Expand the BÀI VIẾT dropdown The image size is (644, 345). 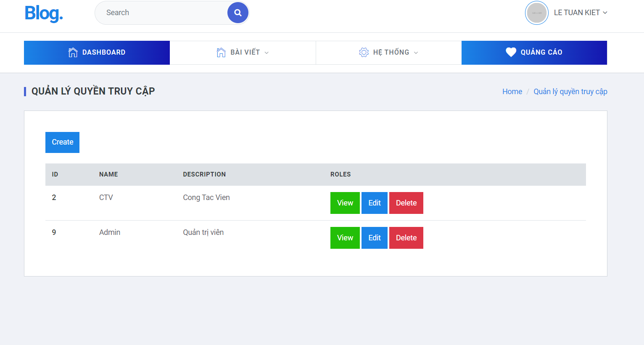point(243,52)
